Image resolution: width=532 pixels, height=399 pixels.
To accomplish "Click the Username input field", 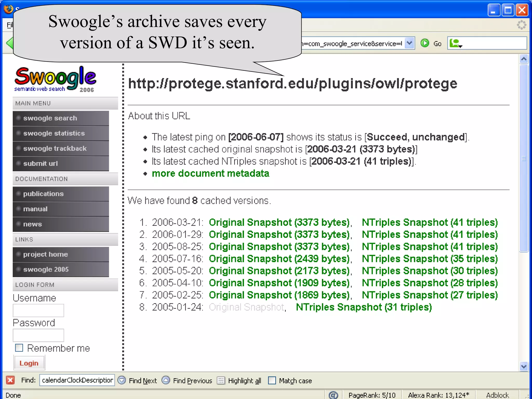I will tap(38, 310).
